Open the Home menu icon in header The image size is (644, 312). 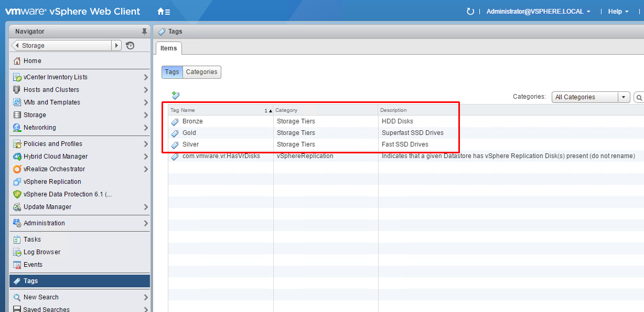(163, 12)
